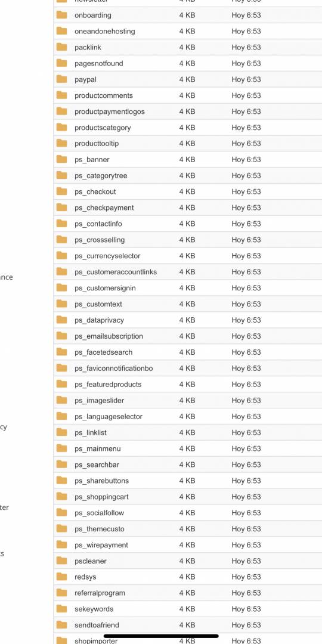Viewport: 322px width, 644px height.
Task: Select the ps_customeraccountlinks folder icon
Action: [61, 271]
